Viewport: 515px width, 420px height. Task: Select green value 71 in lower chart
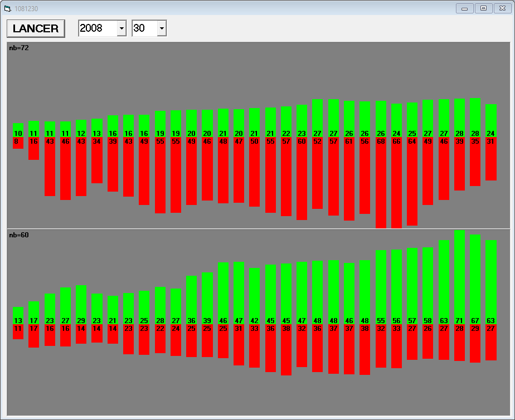[459, 321]
